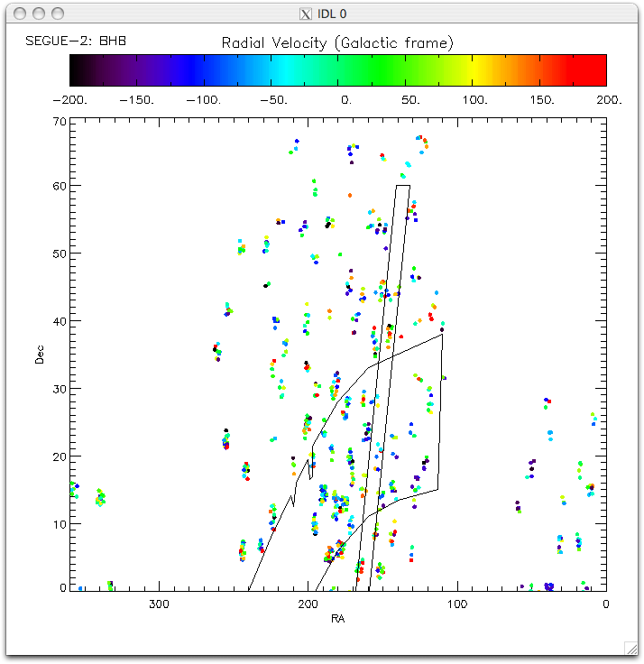
Task: Click the RA axis label
Action: pos(337,619)
